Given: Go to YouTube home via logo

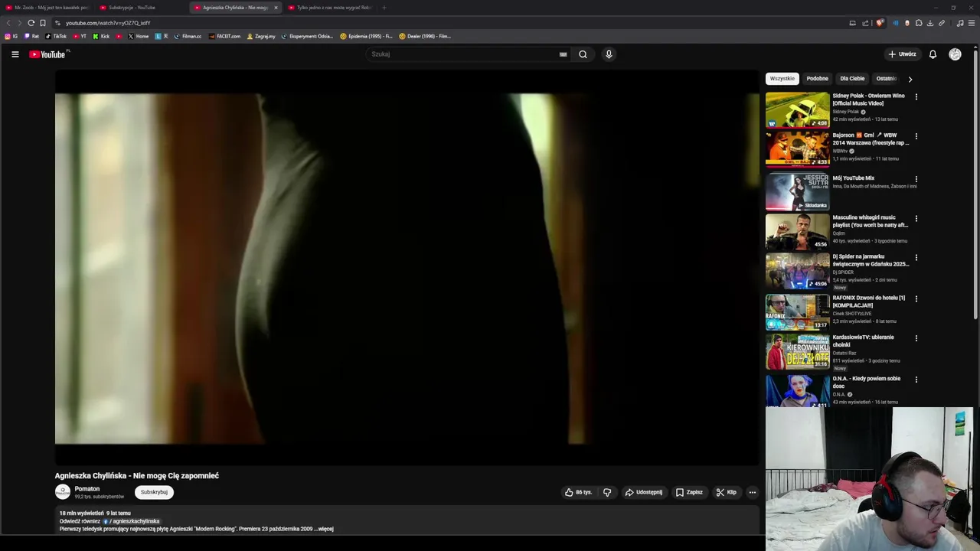Looking at the screenshot, I should point(47,54).
